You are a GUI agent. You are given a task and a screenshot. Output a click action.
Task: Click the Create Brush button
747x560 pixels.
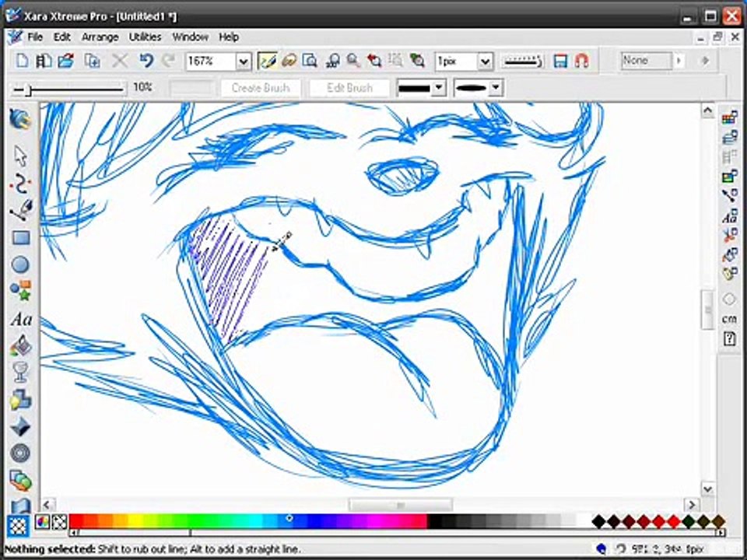tap(260, 88)
